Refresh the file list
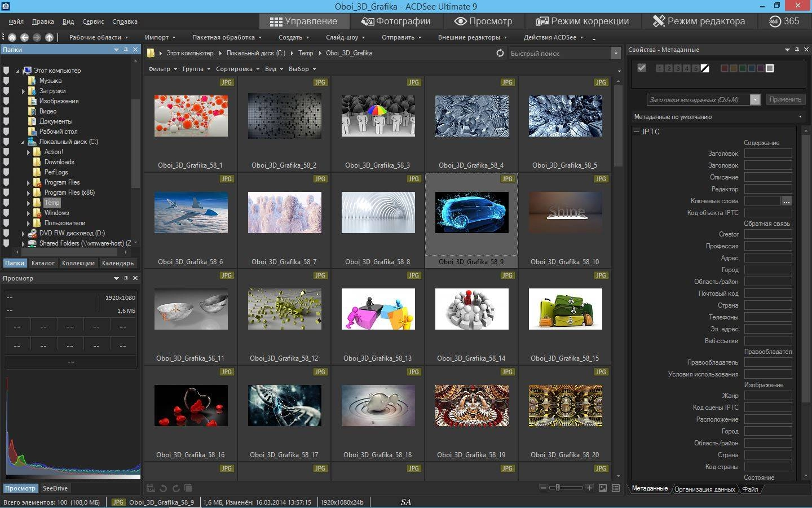The height and width of the screenshot is (508, 812). coord(500,53)
